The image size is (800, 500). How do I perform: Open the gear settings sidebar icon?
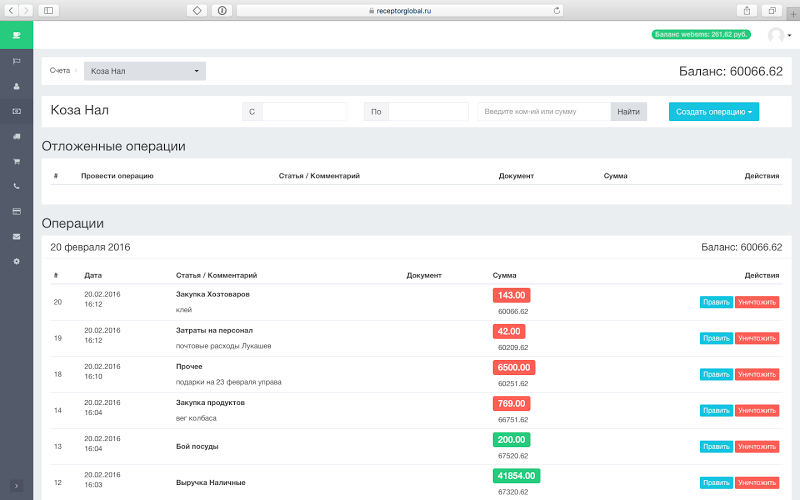[x=16, y=261]
